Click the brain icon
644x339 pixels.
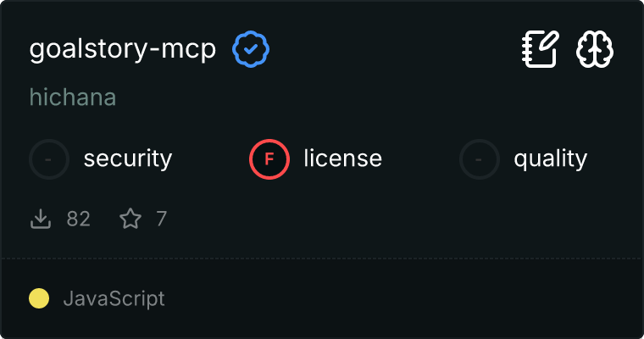click(595, 49)
